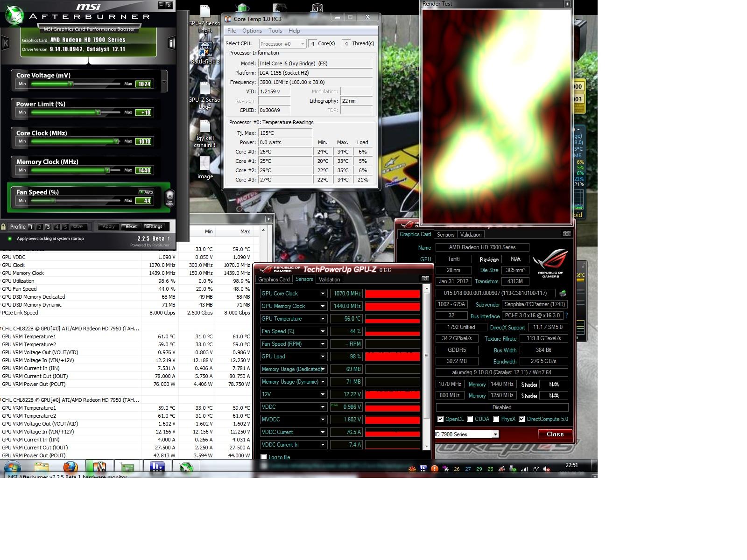Screen dimensions: 747x560
Task: Open the GPU-Z Sensor Log3 desktop file
Action: tap(205, 19)
